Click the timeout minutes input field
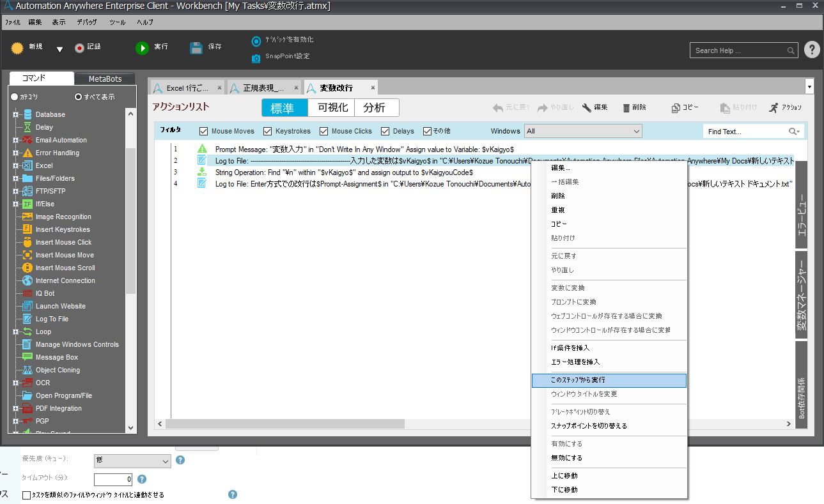824x504 pixels. (113, 479)
